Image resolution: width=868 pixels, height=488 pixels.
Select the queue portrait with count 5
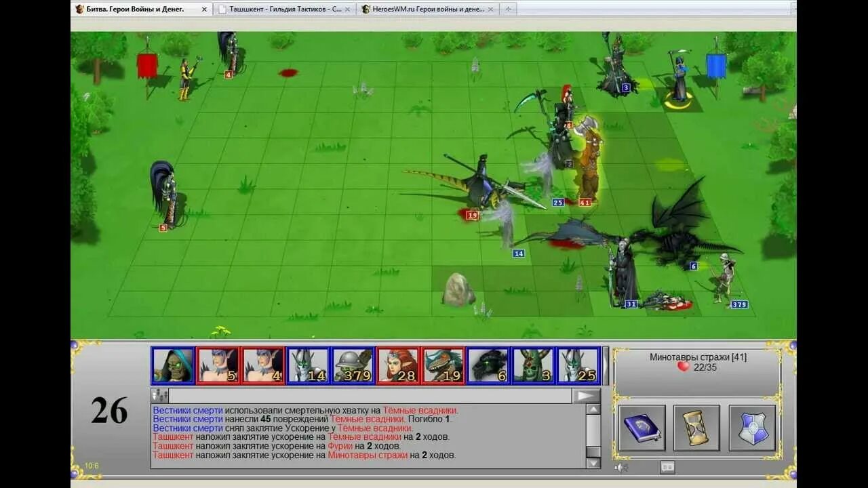pos(218,366)
